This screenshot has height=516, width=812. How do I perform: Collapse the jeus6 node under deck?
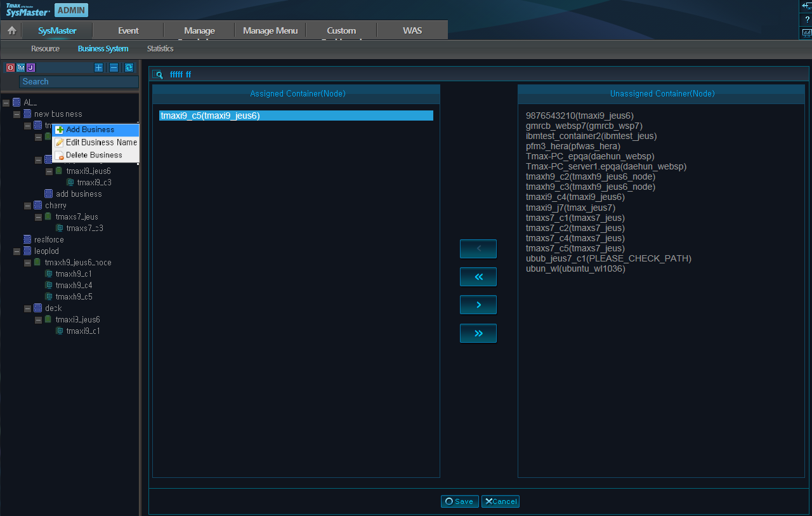click(38, 320)
